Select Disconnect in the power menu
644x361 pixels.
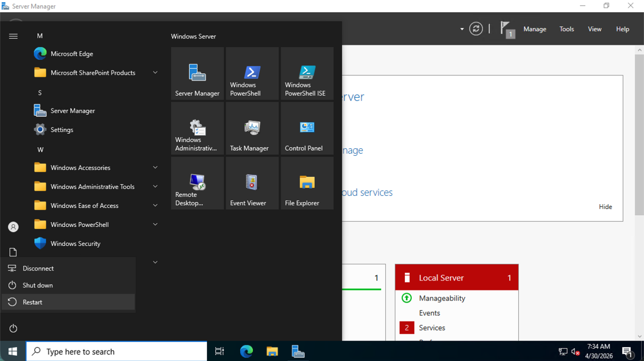(x=68, y=268)
